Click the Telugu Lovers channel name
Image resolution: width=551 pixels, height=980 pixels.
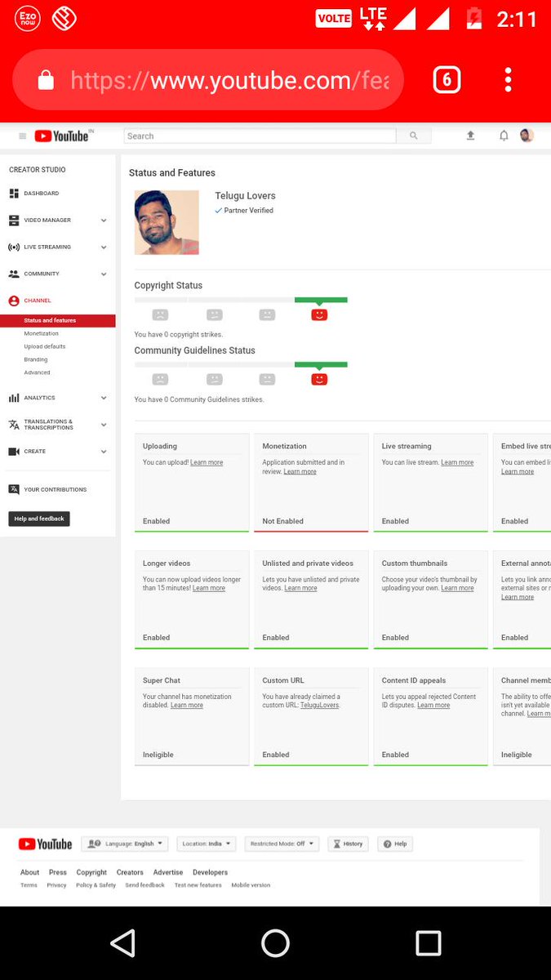[x=245, y=196]
